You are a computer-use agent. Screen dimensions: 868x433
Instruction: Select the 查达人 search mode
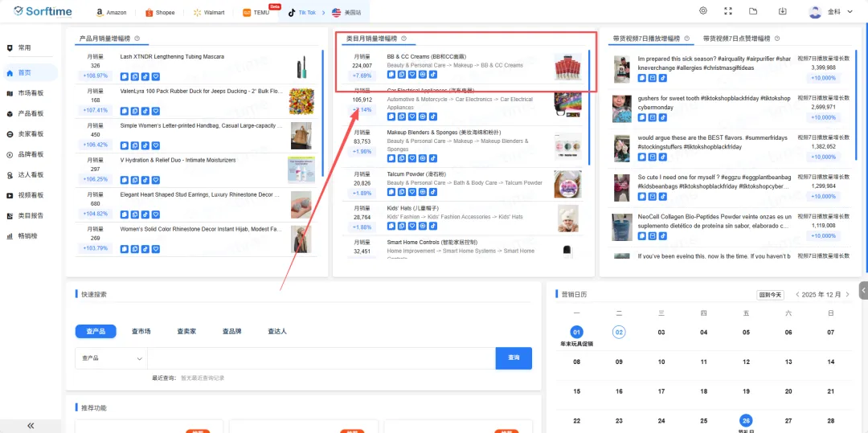[277, 331]
